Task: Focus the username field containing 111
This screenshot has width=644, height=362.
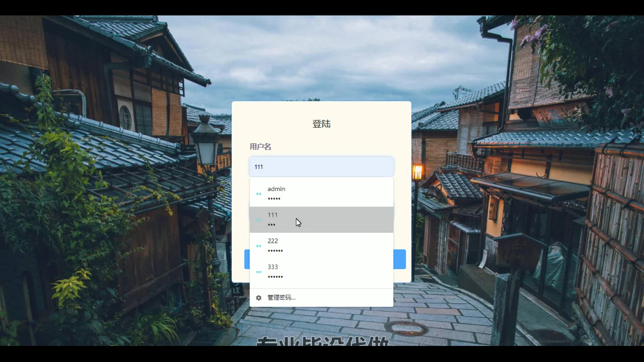Action: (321, 167)
